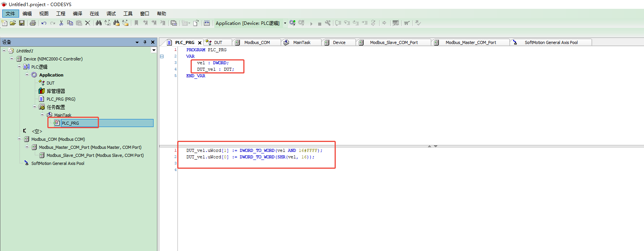Collapse the VAR block fold marker
Image resolution: width=644 pixels, height=251 pixels.
click(x=162, y=56)
